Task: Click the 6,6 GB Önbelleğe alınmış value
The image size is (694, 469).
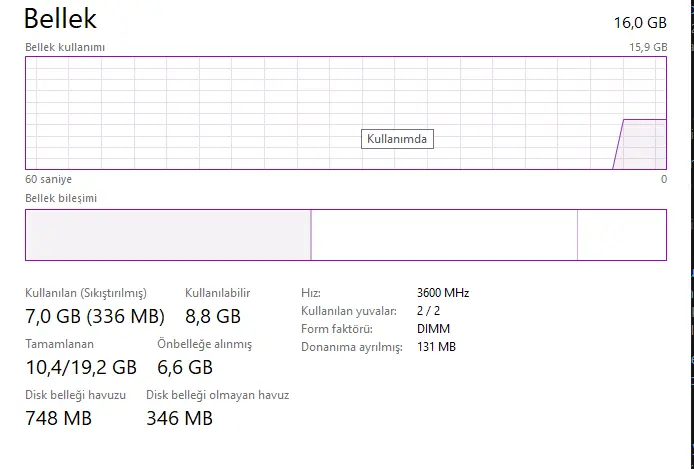Action: click(x=185, y=367)
